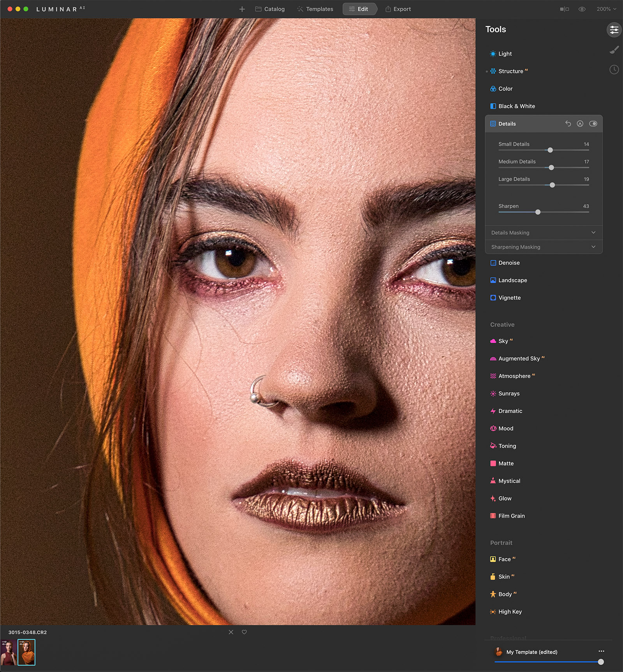Toggle Details tool visibility
Image resolution: width=623 pixels, height=672 pixels.
[x=593, y=124]
